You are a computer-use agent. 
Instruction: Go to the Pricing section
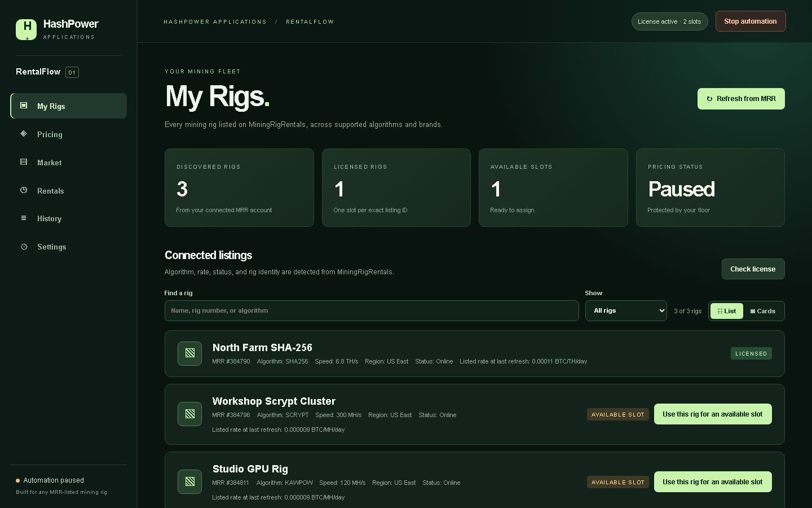(68, 134)
